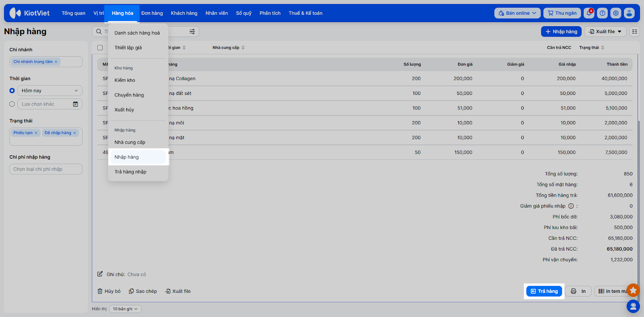This screenshot has height=317, width=644.
Task: Open the Hôm nay time dropdown
Action: pos(50,91)
